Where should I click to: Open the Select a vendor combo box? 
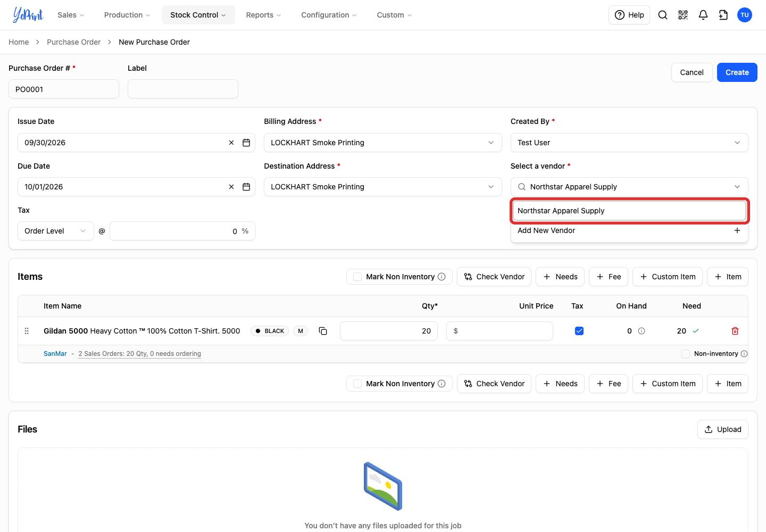click(x=629, y=187)
